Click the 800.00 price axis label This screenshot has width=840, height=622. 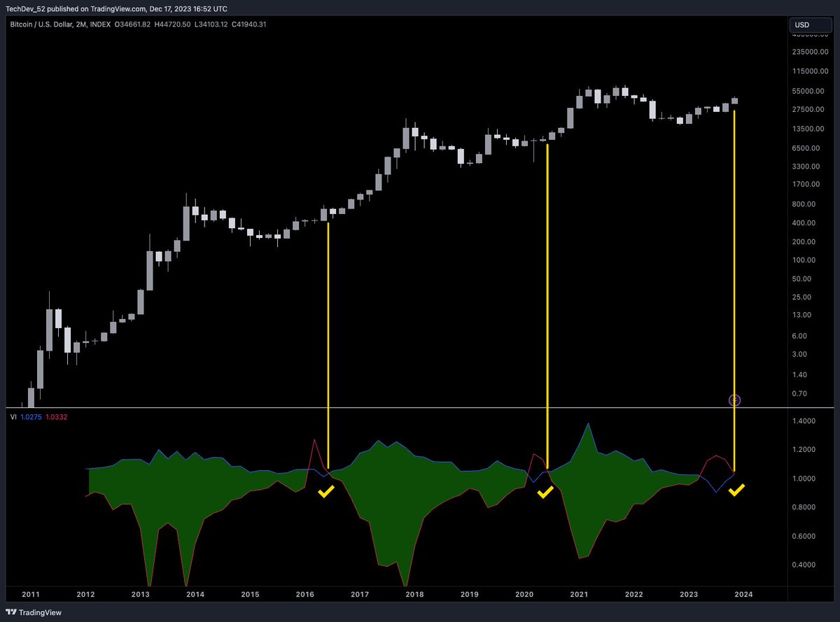[x=803, y=204]
